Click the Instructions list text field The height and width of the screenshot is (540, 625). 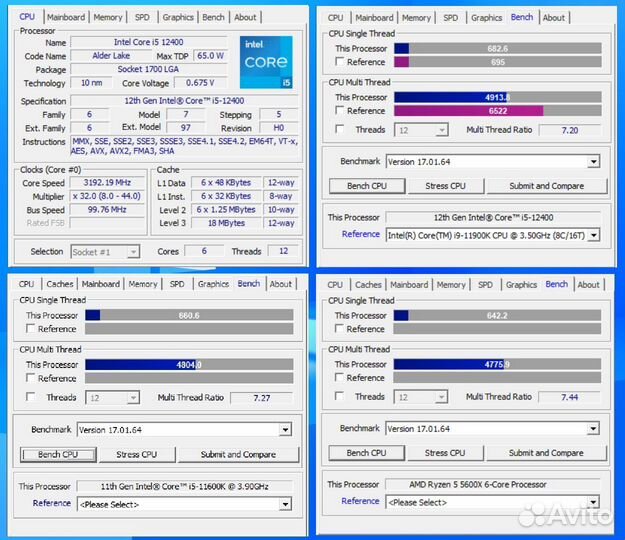point(185,146)
